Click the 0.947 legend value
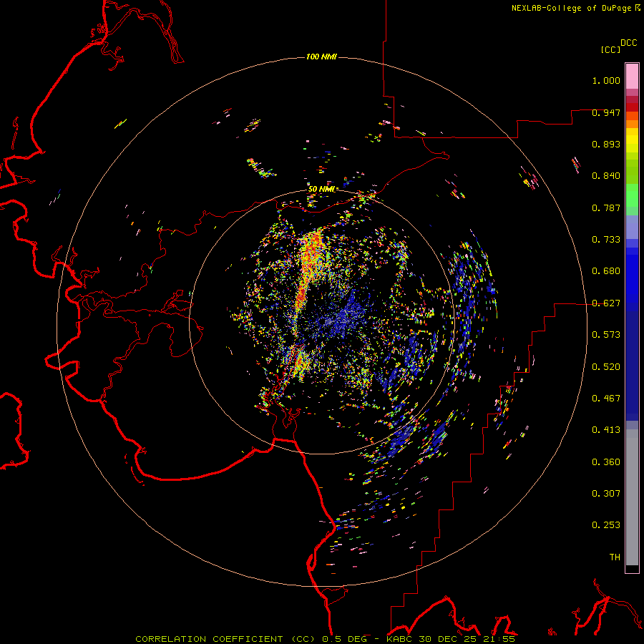The width and height of the screenshot is (644, 644). (x=606, y=112)
